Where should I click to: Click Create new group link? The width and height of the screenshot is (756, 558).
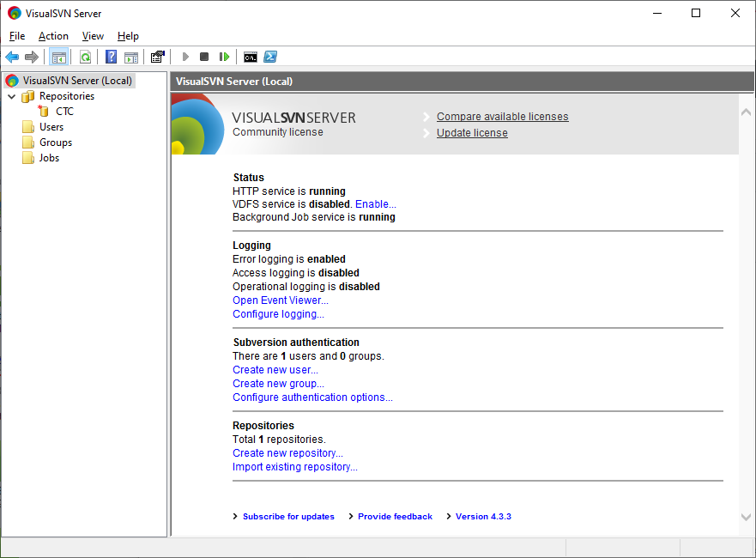(x=278, y=384)
